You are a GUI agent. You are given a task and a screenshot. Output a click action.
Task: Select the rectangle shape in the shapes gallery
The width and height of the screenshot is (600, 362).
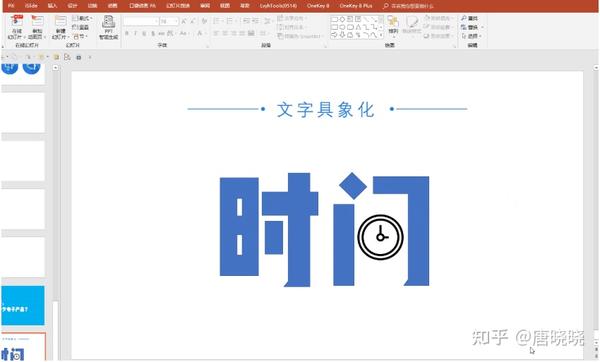(x=334, y=19)
